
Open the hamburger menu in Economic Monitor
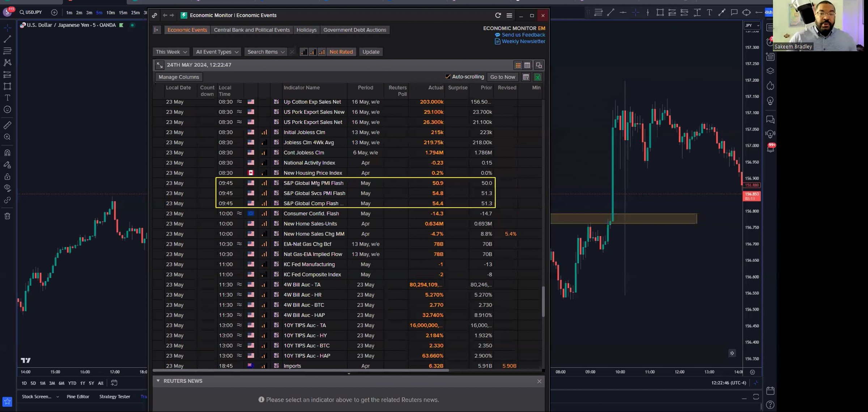(x=509, y=15)
